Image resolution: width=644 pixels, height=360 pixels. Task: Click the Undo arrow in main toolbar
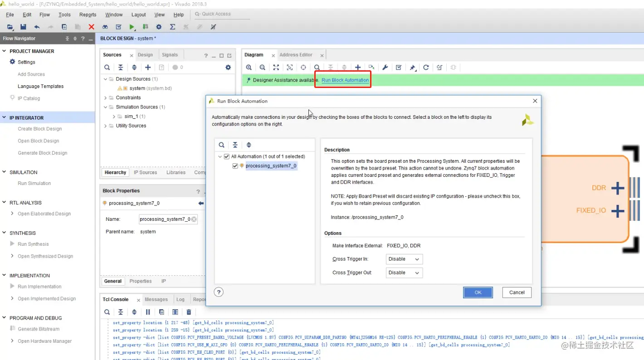click(37, 27)
